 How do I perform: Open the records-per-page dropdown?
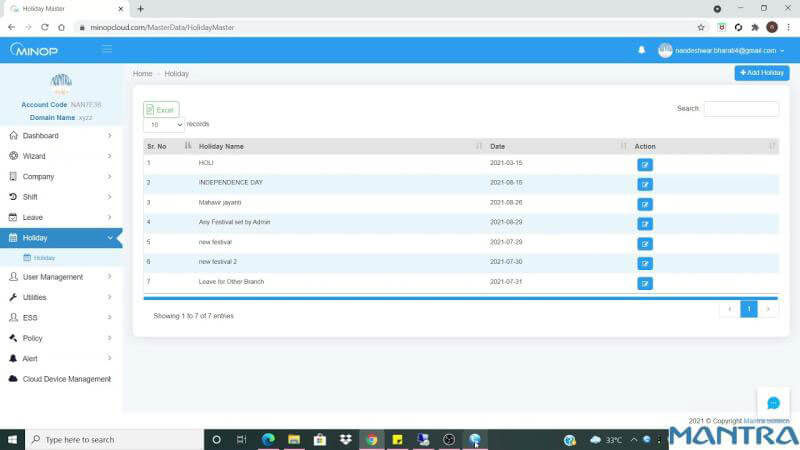coord(164,125)
